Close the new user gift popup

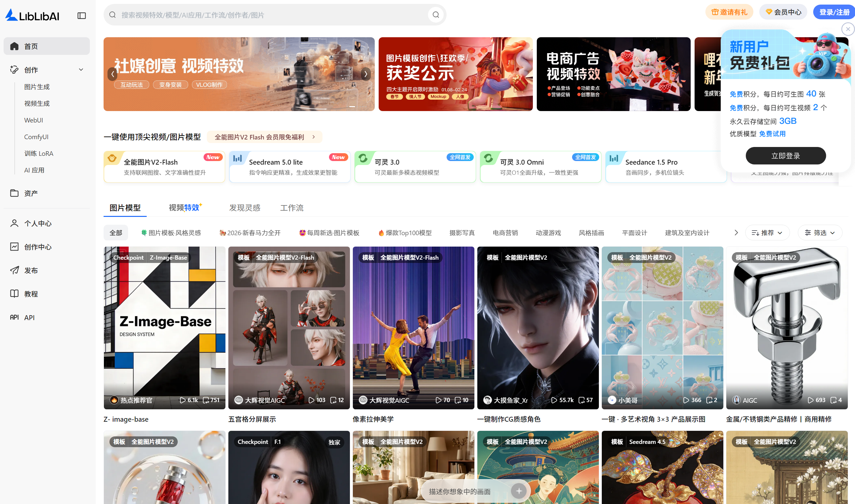pos(847,29)
